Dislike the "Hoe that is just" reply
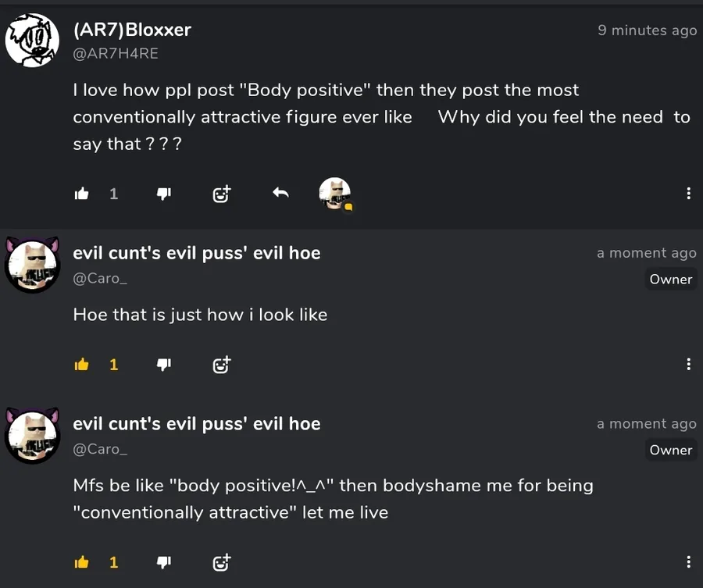The width and height of the screenshot is (703, 588). coord(164,365)
